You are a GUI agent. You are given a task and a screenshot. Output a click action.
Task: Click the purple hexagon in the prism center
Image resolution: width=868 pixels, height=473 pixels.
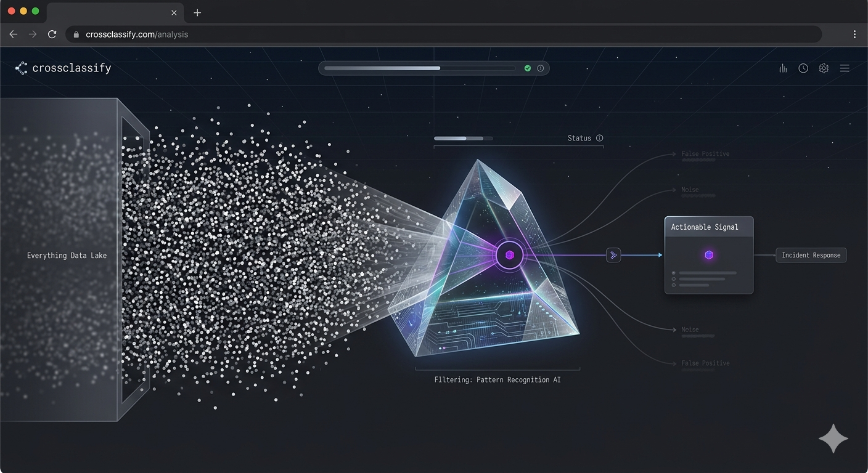point(509,255)
